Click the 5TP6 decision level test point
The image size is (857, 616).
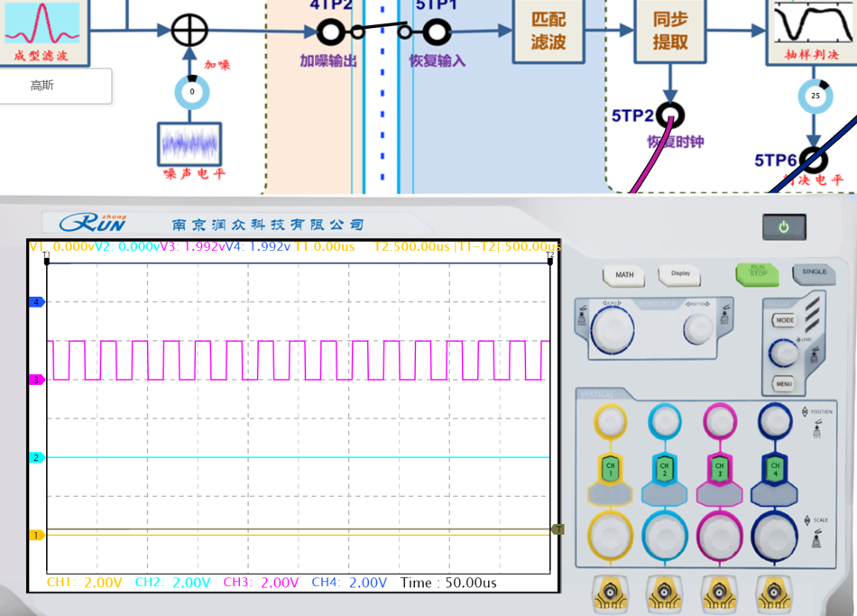pos(813,161)
